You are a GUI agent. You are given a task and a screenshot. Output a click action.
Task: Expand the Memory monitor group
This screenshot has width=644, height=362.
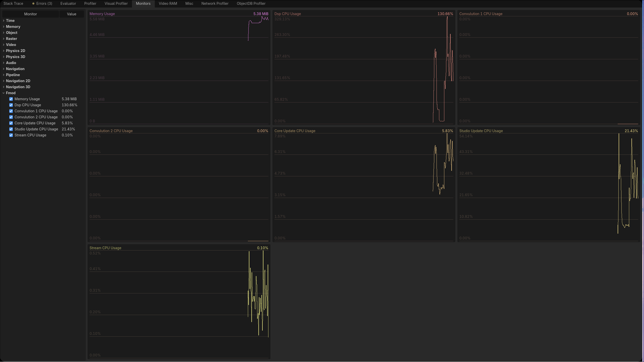click(4, 27)
